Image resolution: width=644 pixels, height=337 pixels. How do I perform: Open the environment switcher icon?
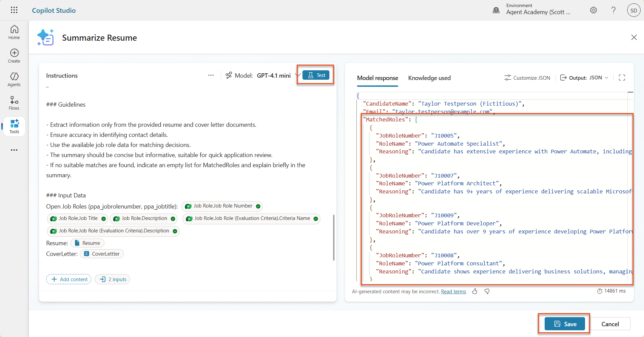(x=496, y=10)
